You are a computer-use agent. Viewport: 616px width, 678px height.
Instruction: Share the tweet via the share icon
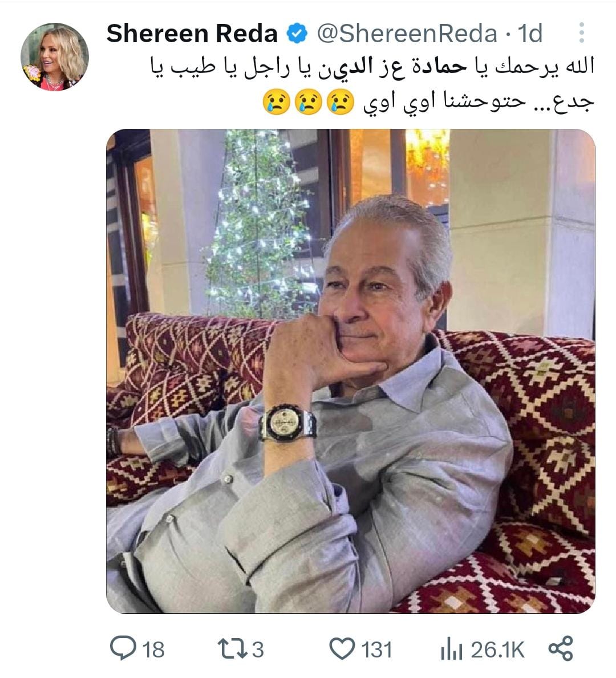click(561, 648)
